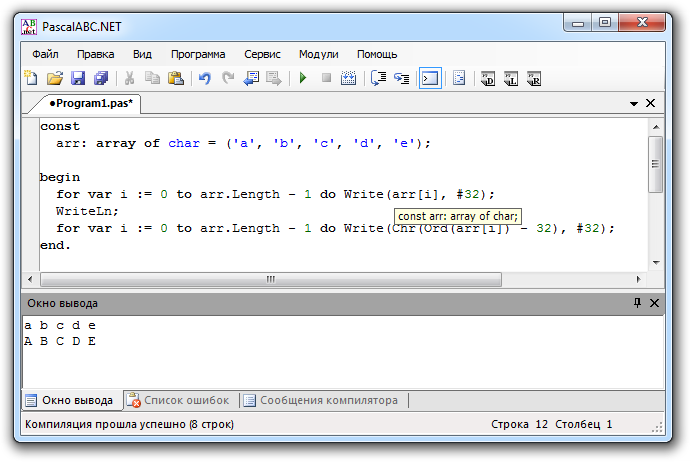The width and height of the screenshot is (691, 462).
Task: Click the L toolbar icon
Action: tap(511, 78)
